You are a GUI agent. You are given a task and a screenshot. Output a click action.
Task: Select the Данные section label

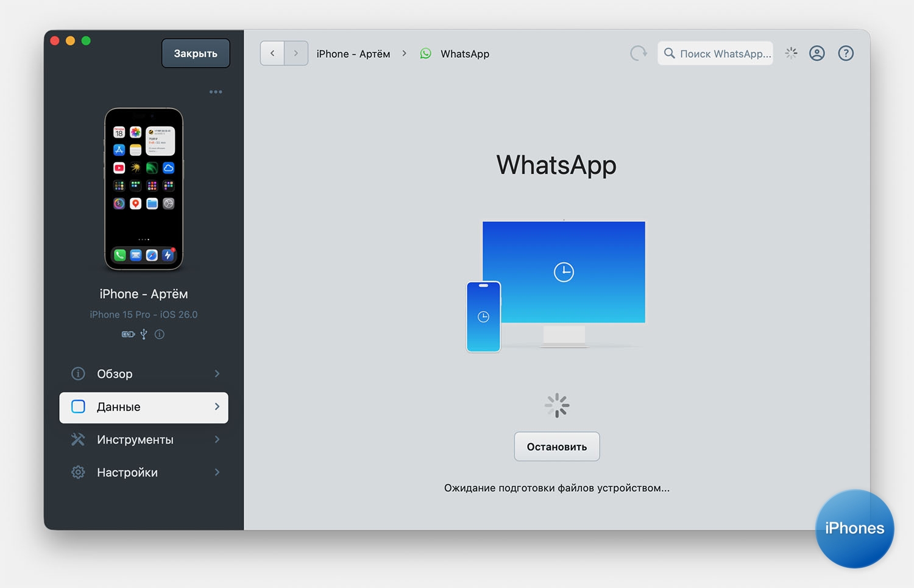(119, 407)
